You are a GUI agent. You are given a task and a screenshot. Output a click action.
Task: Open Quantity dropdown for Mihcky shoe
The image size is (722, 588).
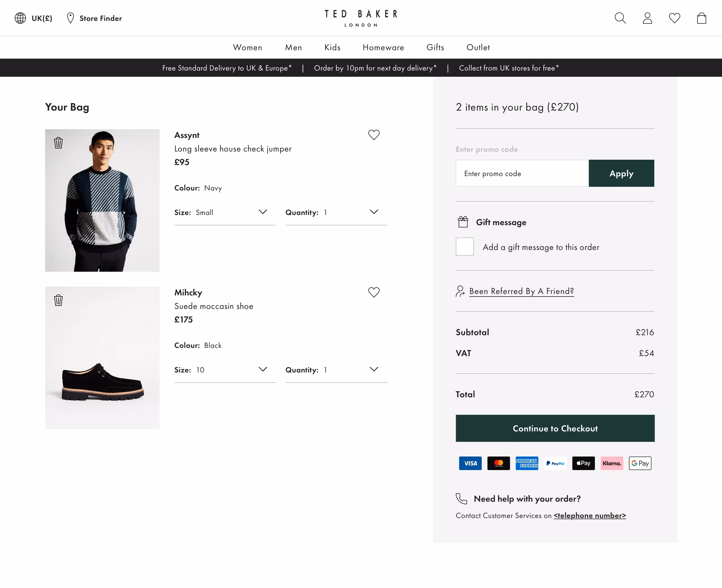pyautogui.click(x=336, y=370)
